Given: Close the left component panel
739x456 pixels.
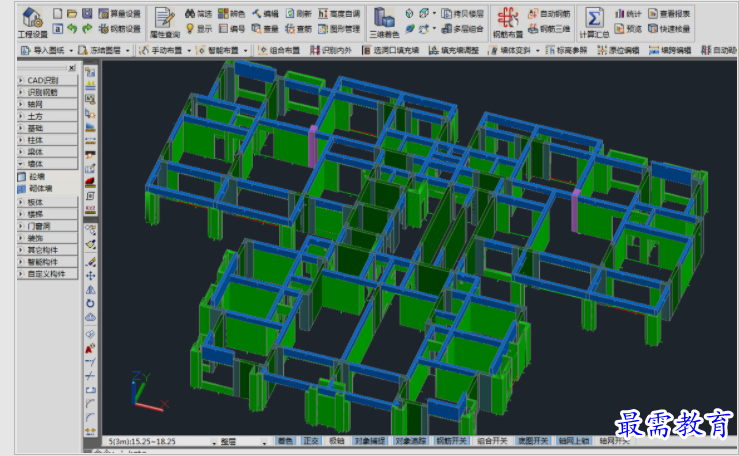Looking at the screenshot, I should coord(72,68).
